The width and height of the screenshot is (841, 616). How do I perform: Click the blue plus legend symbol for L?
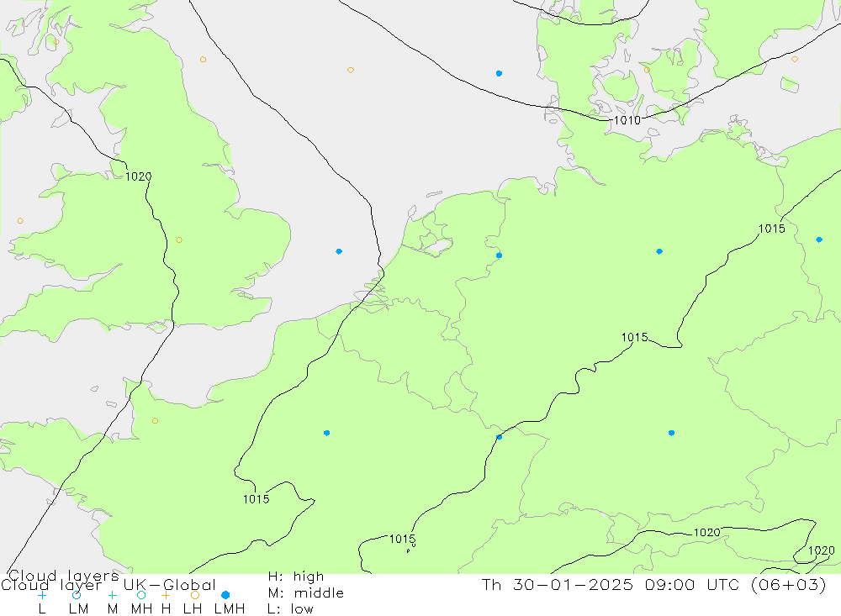pos(42,595)
